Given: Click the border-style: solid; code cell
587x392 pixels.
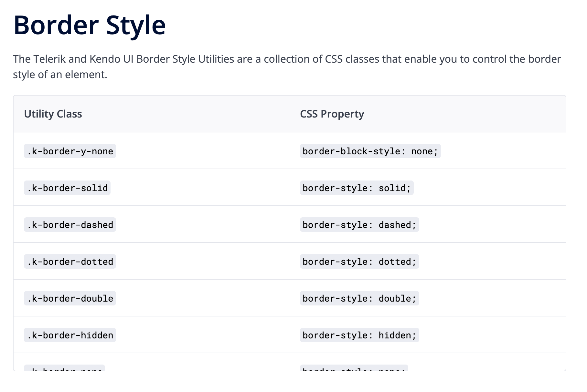Looking at the screenshot, I should [357, 188].
